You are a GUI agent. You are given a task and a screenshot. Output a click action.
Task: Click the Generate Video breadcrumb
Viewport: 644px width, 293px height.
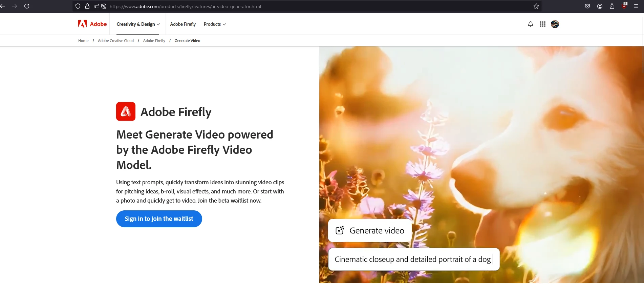click(187, 41)
